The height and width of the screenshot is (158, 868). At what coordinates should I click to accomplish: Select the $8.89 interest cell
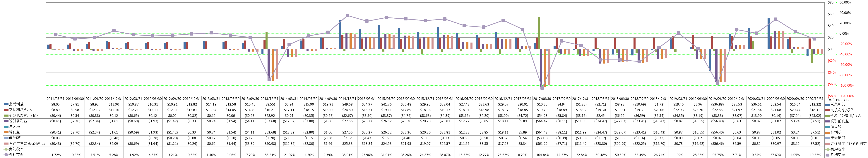[x=55, y=110]
